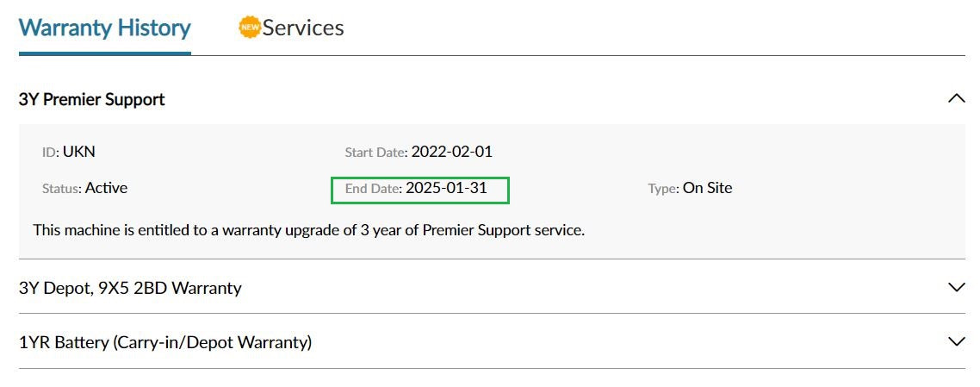Click the 3Y Premier Support heading
The height and width of the screenshot is (387, 980).
tap(91, 99)
